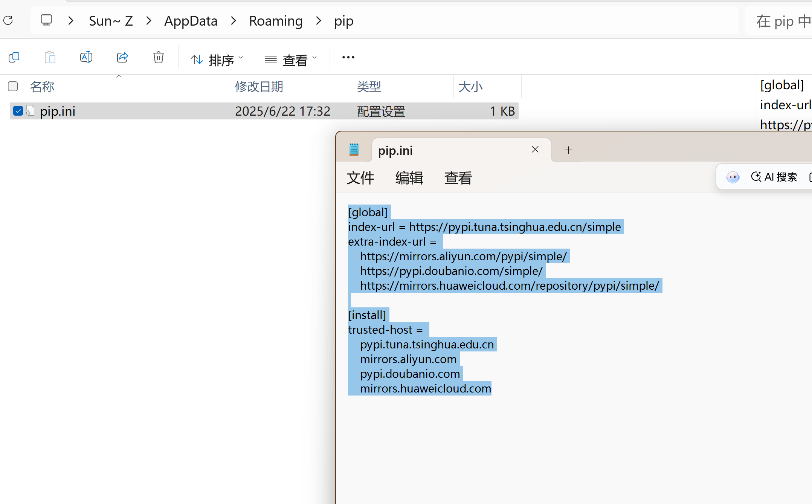Delete pip.ini using the trash icon
812x504 pixels.
point(158,57)
